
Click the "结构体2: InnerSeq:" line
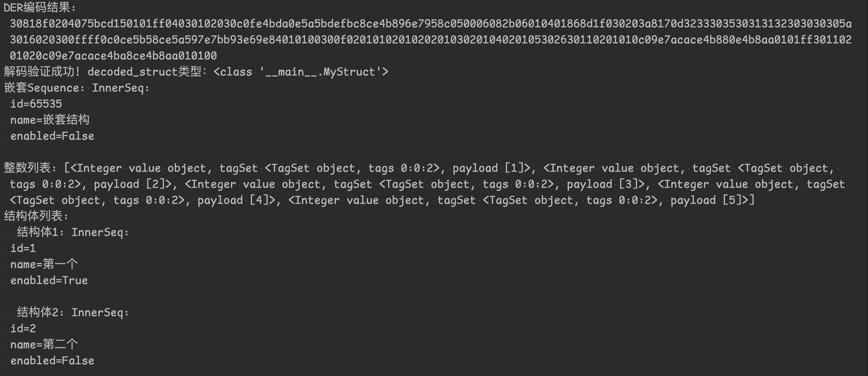tap(73, 312)
